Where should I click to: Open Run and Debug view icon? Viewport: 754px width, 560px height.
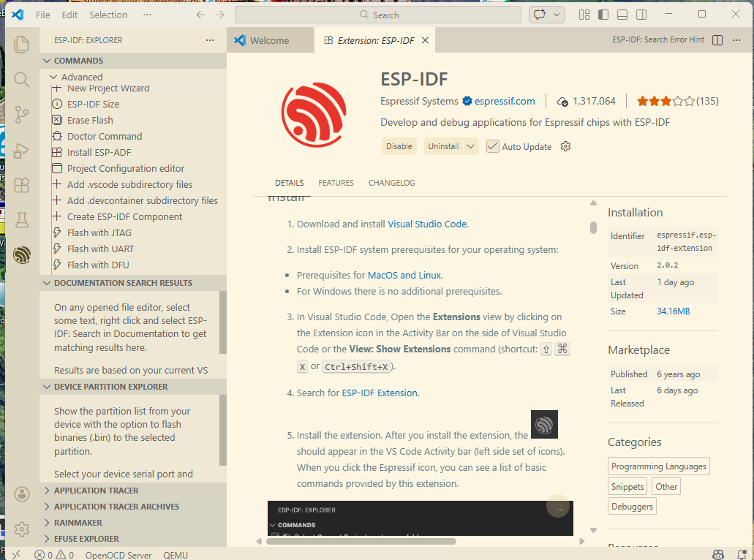(x=22, y=151)
